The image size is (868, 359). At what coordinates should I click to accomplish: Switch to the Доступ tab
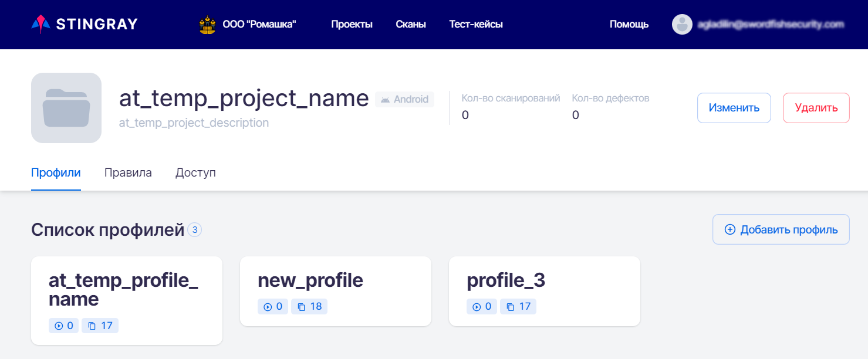(195, 173)
